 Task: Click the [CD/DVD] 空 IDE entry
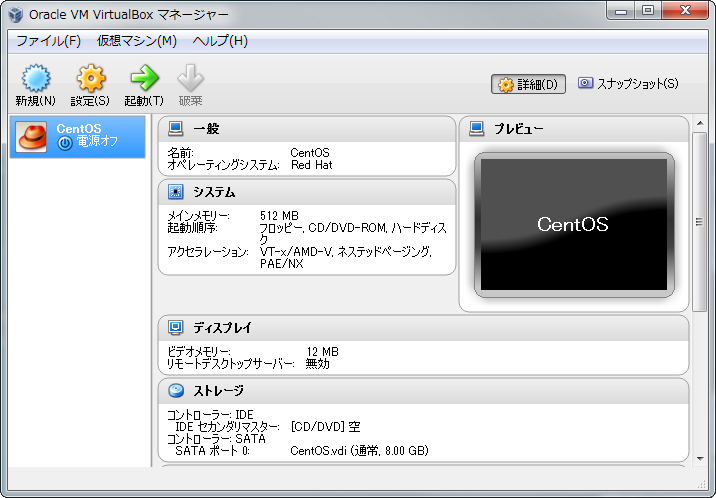point(325,427)
